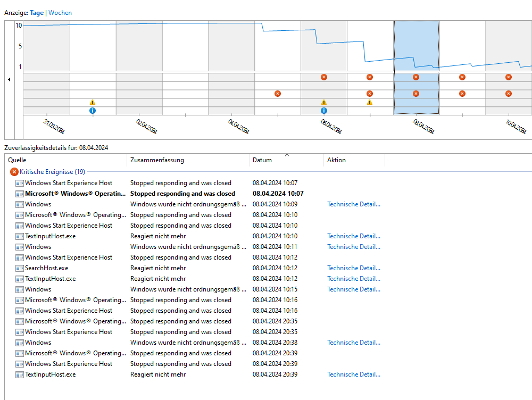Collapse the Kritische Ereignisse group
Viewport: 532px width, 400px height.
pyautogui.click(x=14, y=172)
